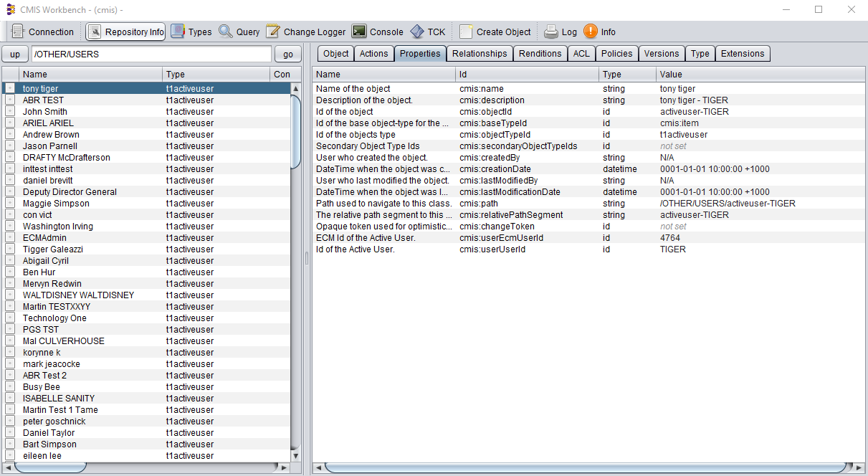The image size is (868, 476).
Task: Select the Mal CULVERHOUSE row
Action: pos(147,341)
